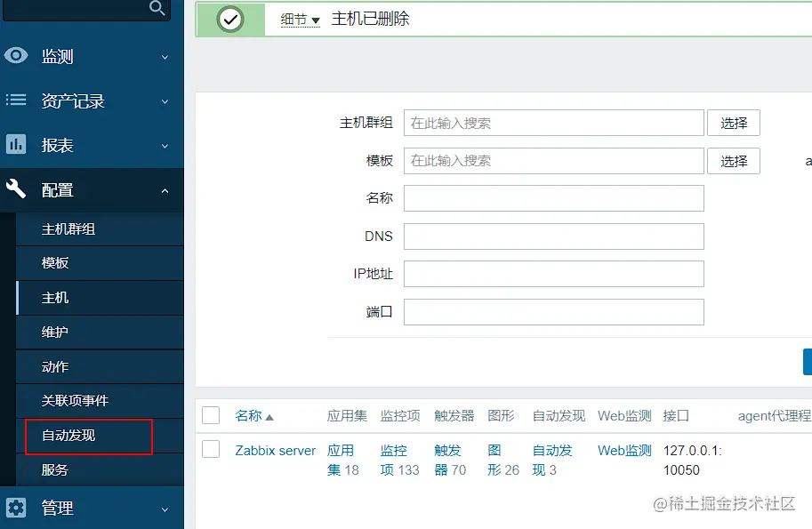The image size is (812, 529).
Task: Open 应用集 18 link for Zabbix server
Action: [342, 461]
